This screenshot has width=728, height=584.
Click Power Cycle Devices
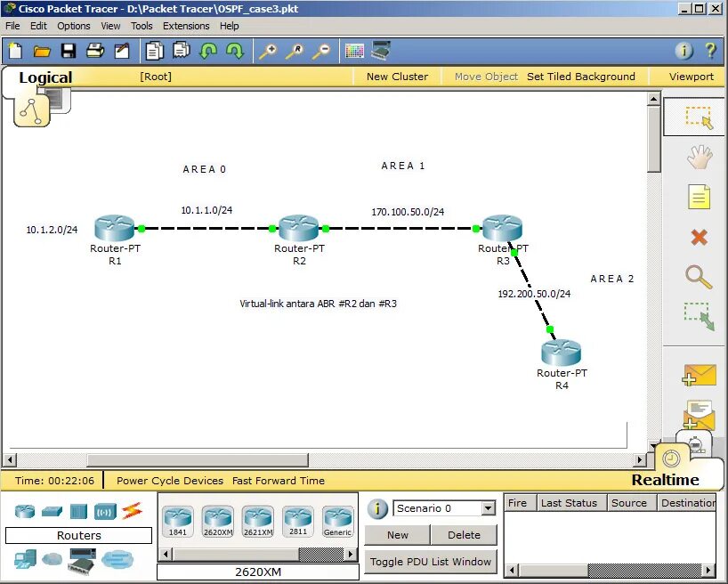pos(170,481)
